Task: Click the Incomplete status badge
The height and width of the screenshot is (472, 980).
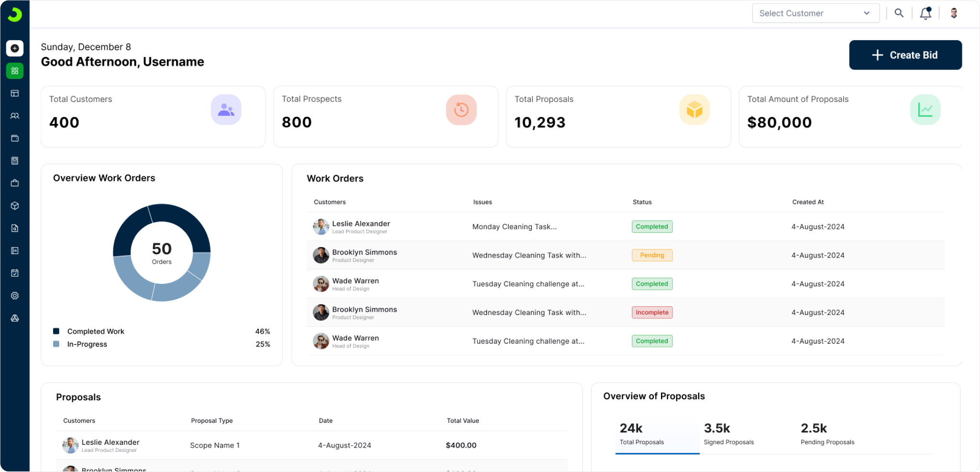Action: pyautogui.click(x=652, y=313)
